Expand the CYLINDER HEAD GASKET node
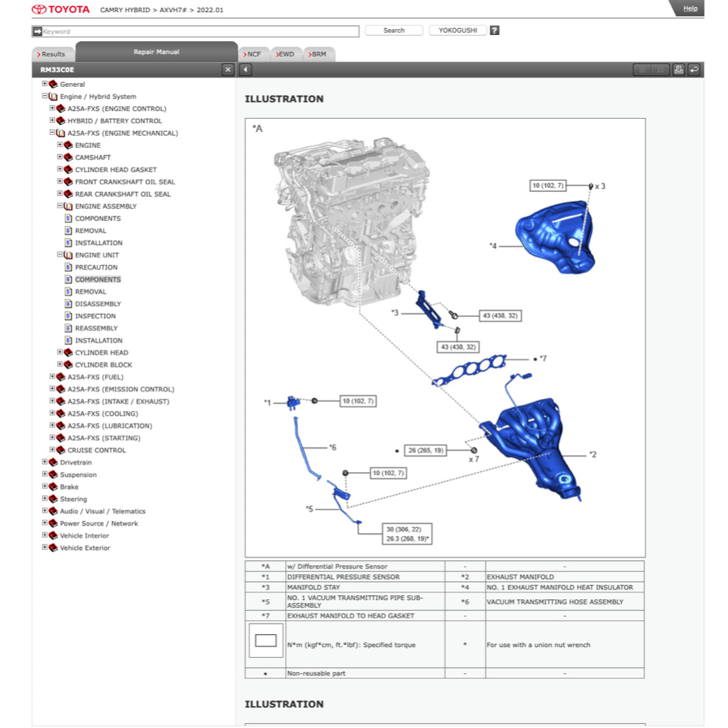Viewport: 728px width, 728px height. click(60, 170)
